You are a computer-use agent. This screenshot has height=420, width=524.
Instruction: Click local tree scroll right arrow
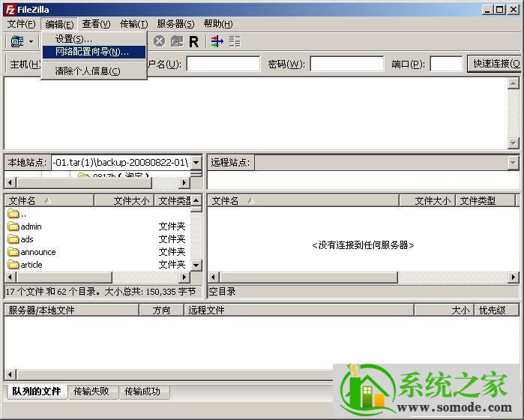184,182
